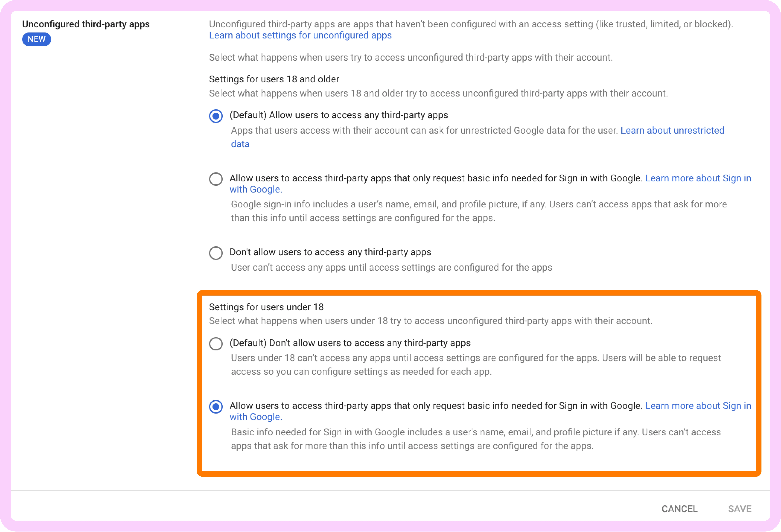Select default allow any third-party apps for 18 and older

[216, 116]
